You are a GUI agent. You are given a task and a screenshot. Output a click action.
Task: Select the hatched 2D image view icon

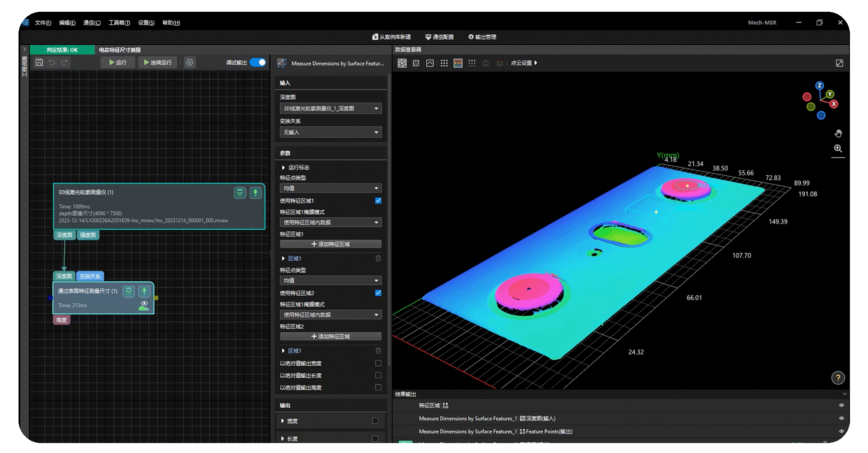pos(416,63)
